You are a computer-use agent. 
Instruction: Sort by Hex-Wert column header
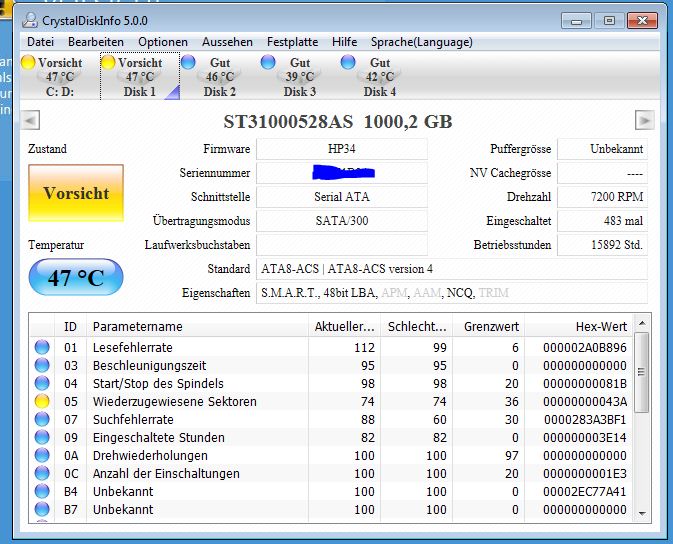pos(579,326)
